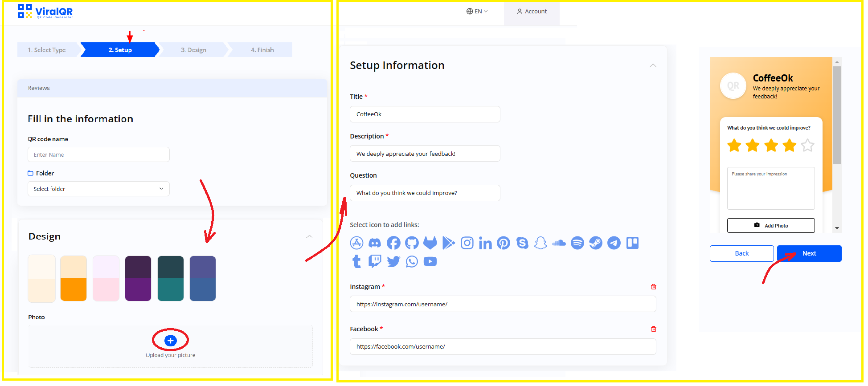
Task: Open the EN language dropdown
Action: 477,11
